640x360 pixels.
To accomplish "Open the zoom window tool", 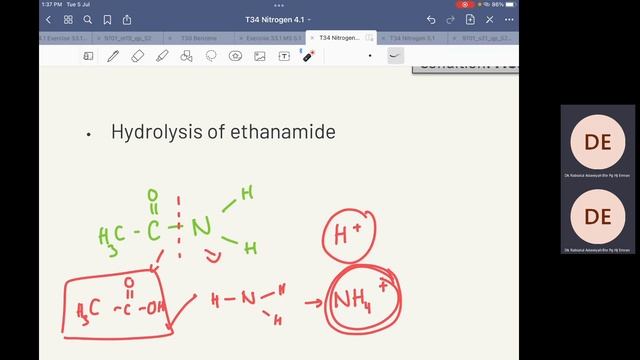I will point(88,56).
